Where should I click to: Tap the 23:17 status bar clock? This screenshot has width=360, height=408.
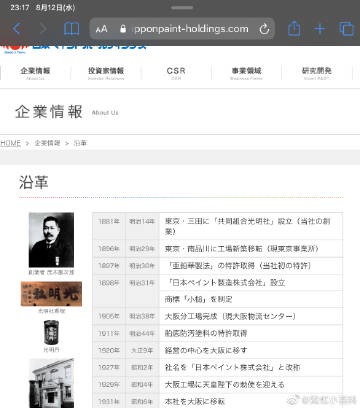click(x=20, y=7)
